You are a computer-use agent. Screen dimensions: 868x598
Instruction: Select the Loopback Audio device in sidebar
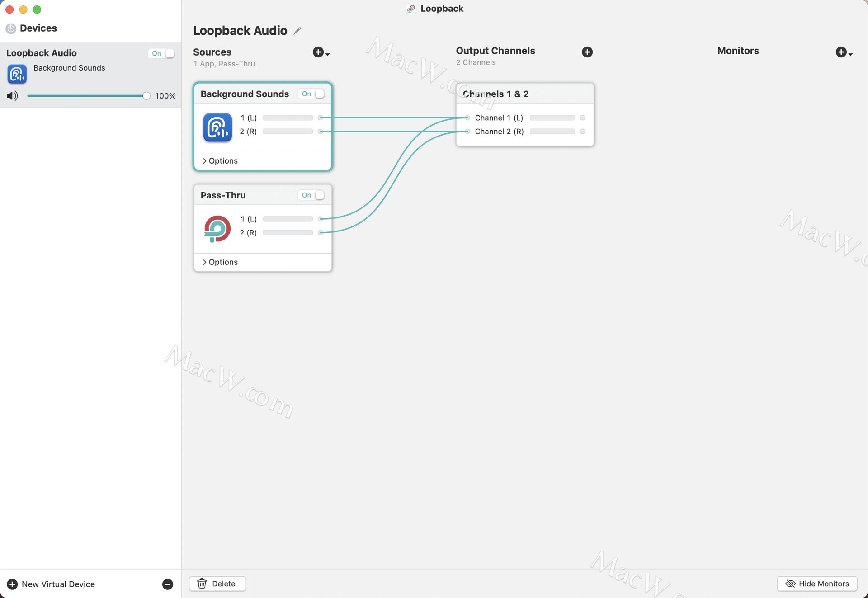coord(90,75)
